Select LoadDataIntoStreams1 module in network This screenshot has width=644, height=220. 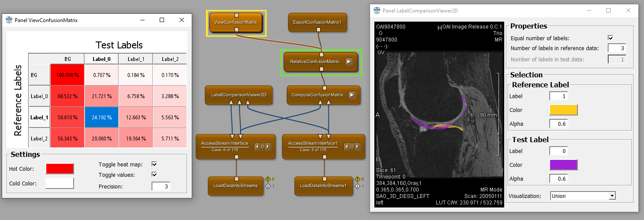pos(324,186)
